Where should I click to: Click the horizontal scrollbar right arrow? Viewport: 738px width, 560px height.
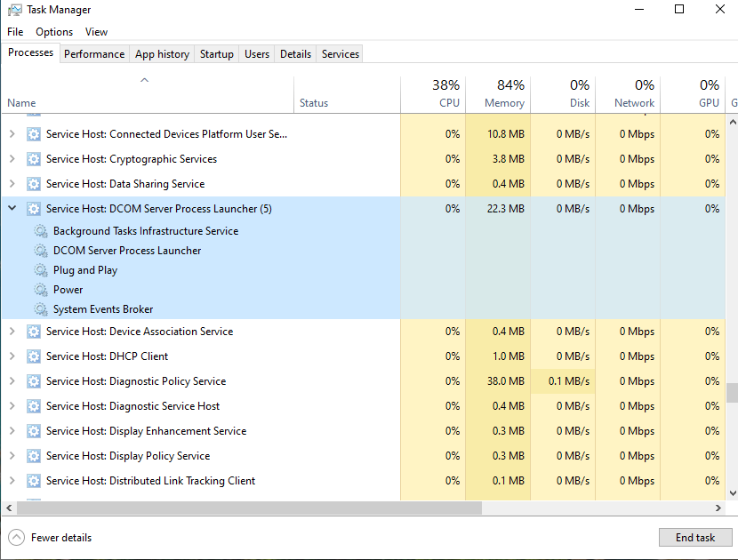point(718,508)
